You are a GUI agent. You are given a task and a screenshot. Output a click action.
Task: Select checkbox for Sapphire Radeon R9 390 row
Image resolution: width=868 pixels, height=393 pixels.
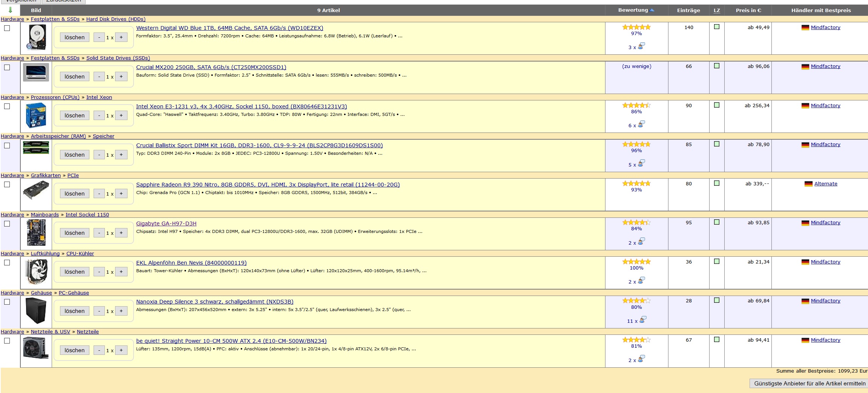[x=7, y=184]
